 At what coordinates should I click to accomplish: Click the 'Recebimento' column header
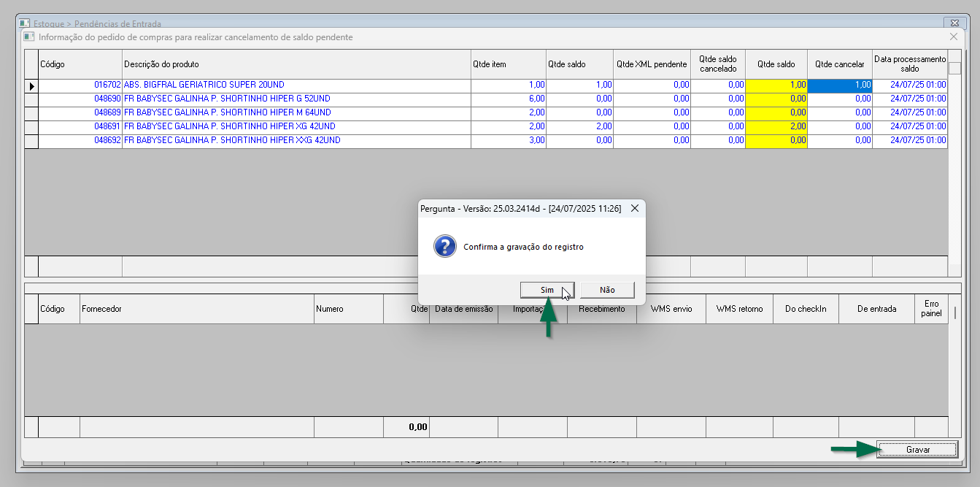[602, 309]
